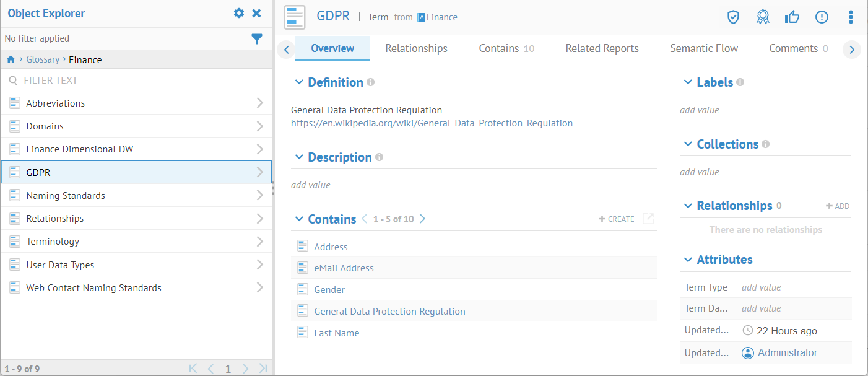Collapse the Attributes section
Image resolution: width=868 pixels, height=376 pixels.
point(688,260)
